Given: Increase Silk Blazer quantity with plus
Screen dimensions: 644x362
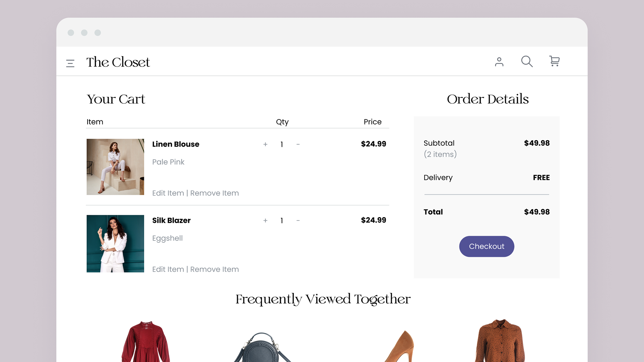Looking at the screenshot, I should [x=265, y=221].
